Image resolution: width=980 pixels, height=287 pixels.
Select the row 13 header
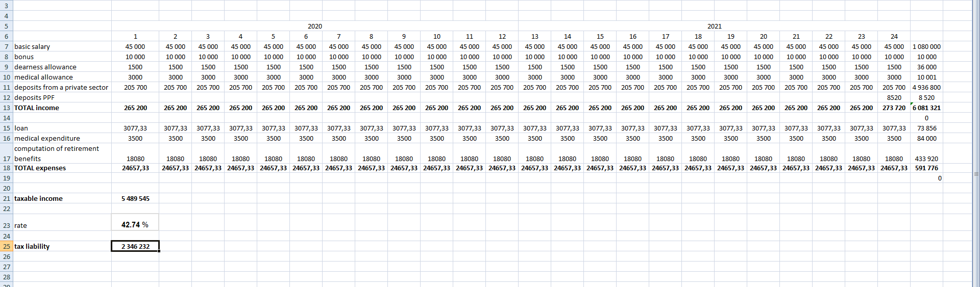coord(6,108)
